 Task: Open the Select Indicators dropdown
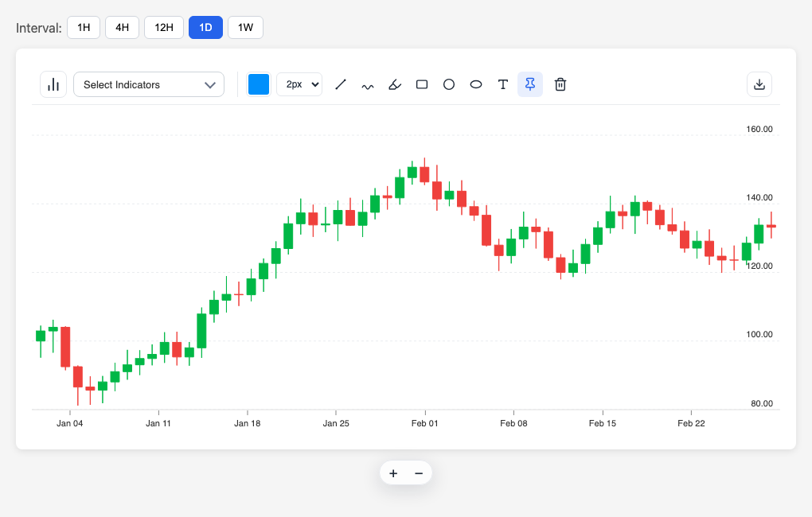pos(149,84)
